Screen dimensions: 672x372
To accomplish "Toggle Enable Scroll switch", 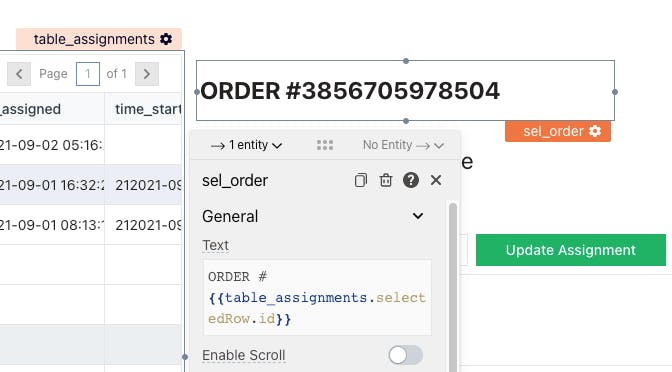I will [x=405, y=355].
